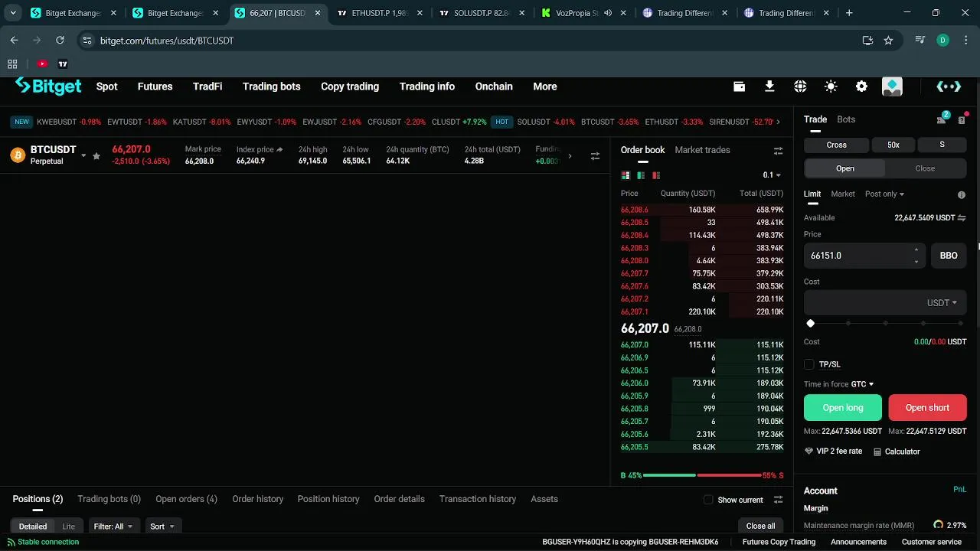980x551 pixels.
Task: Switch positions view to Lite
Action: 69,527
